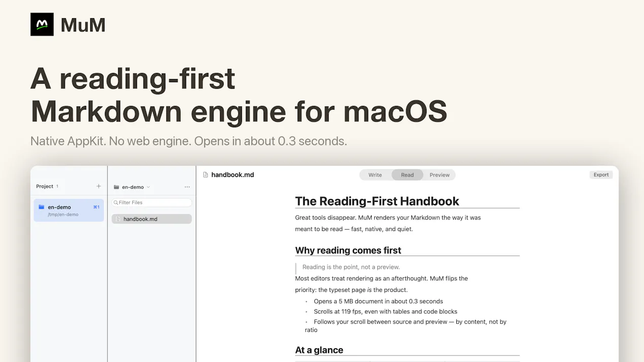This screenshot has width=644, height=362.
Task: Click the magnifier icon in Filter Files
Action: (116, 202)
